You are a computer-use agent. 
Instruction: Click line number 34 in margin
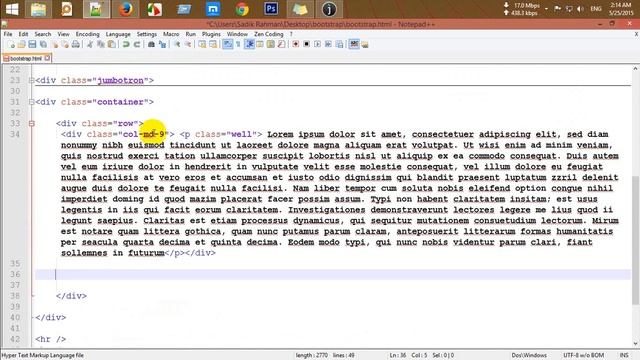click(x=15, y=134)
